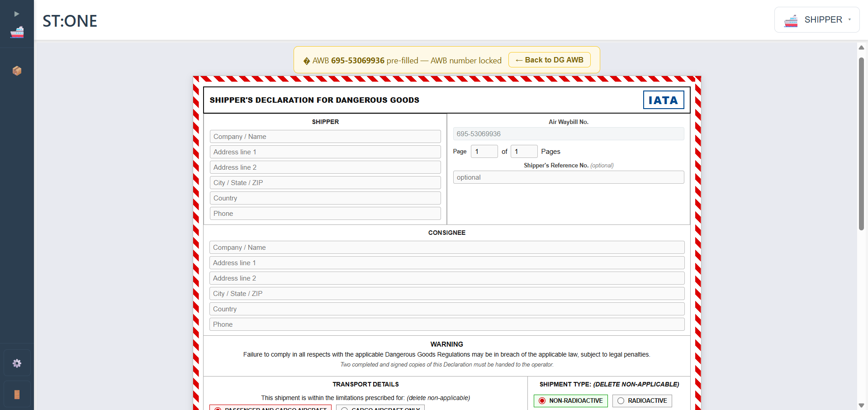Image resolution: width=868 pixels, height=410 pixels.
Task: Open the package box sidebar item
Action: click(17, 71)
